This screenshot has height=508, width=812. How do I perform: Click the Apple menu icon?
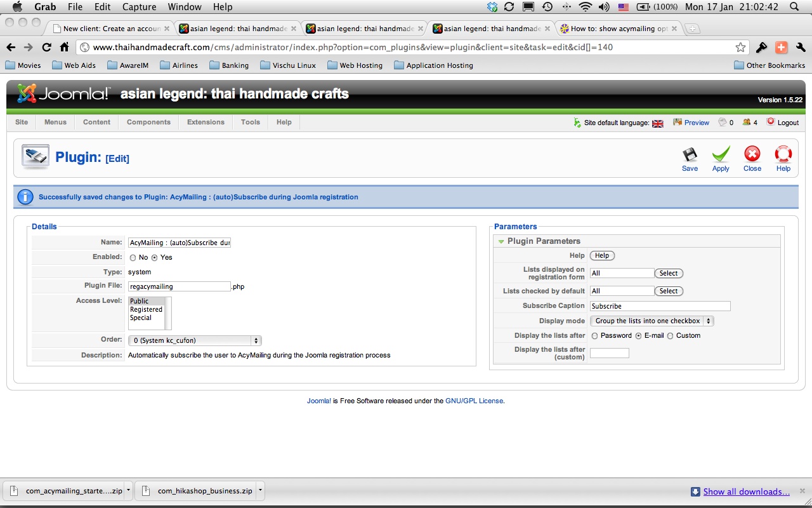click(x=17, y=7)
